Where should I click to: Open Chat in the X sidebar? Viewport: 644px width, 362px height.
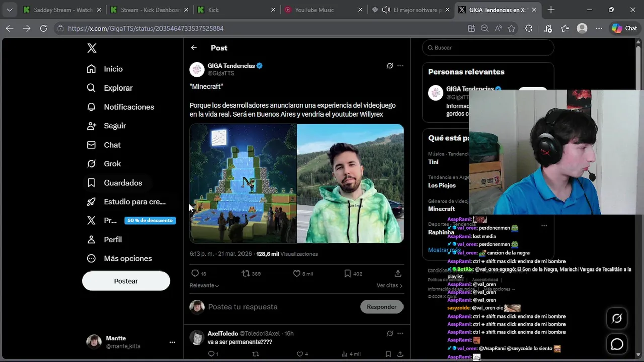click(104, 145)
